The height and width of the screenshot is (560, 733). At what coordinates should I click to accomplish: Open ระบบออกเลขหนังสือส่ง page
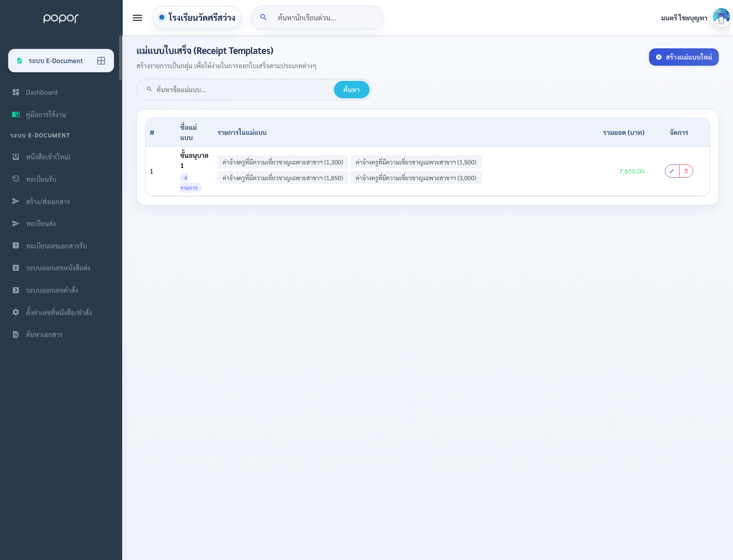tap(61, 268)
